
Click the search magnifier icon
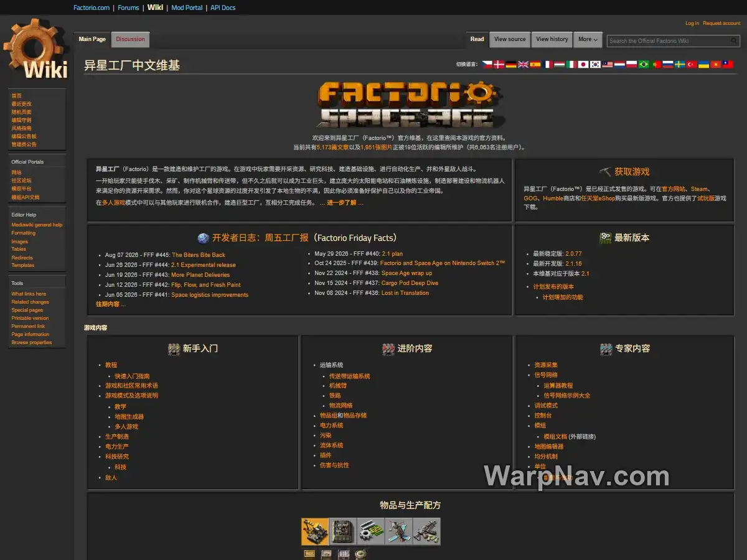pos(734,40)
